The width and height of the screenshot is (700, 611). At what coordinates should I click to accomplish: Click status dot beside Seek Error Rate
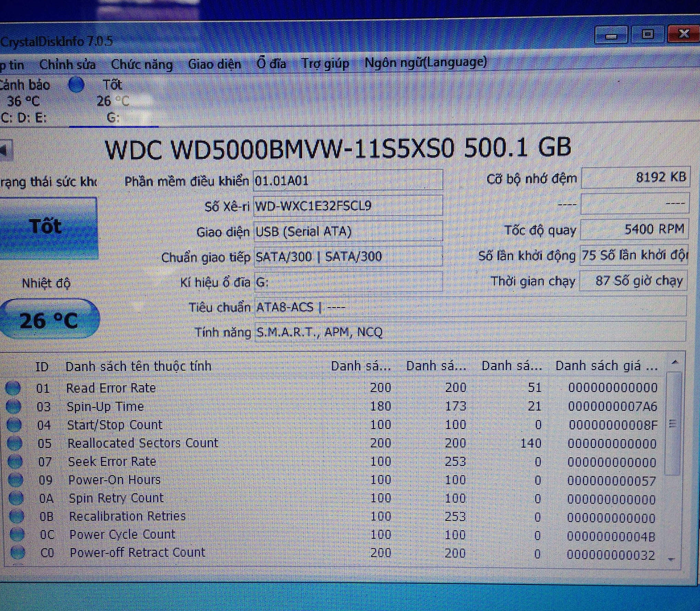pos(15,462)
